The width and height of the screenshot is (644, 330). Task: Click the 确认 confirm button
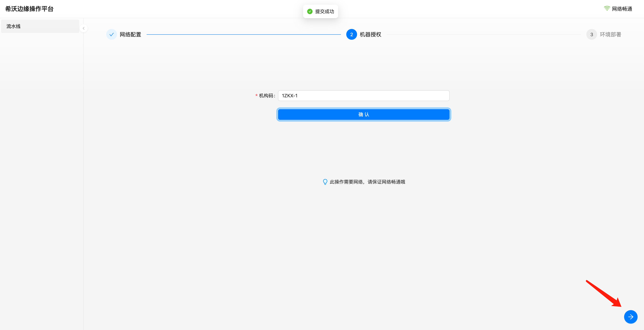click(x=364, y=115)
